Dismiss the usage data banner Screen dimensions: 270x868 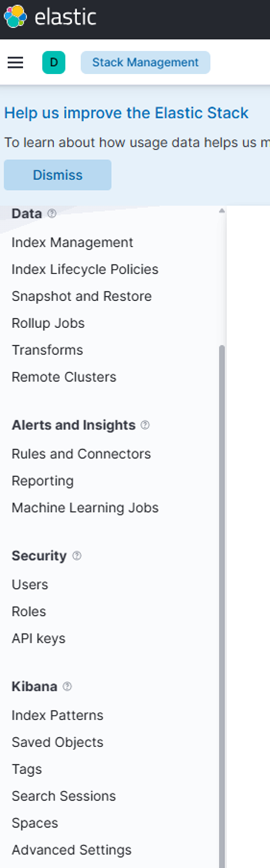57,175
